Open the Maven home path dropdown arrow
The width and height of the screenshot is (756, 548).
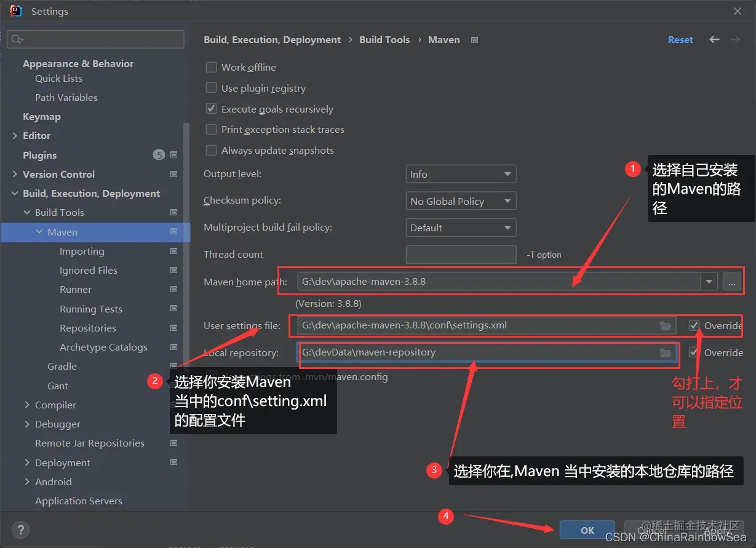[710, 282]
